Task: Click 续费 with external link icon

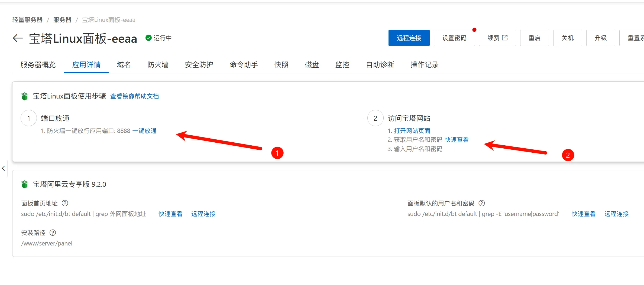Action: (497, 38)
